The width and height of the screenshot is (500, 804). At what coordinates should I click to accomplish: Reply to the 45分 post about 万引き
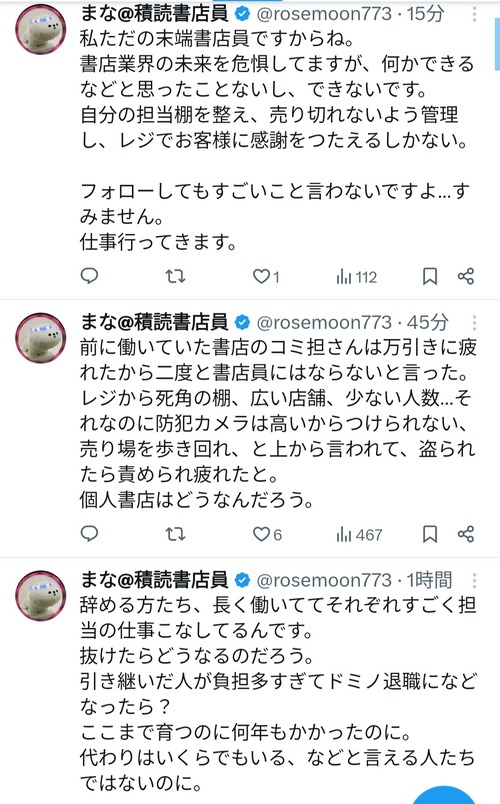click(x=89, y=534)
